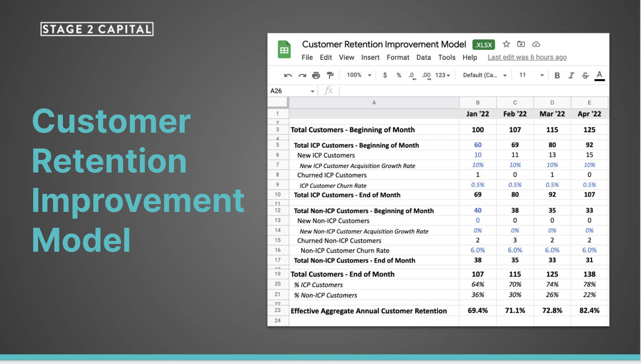This screenshot has width=641, height=364.
Task: Click the Google Sheets logo icon
Action: click(x=284, y=50)
